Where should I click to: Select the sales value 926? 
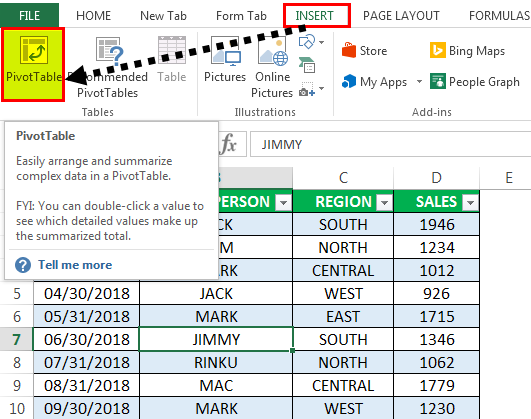(x=437, y=293)
